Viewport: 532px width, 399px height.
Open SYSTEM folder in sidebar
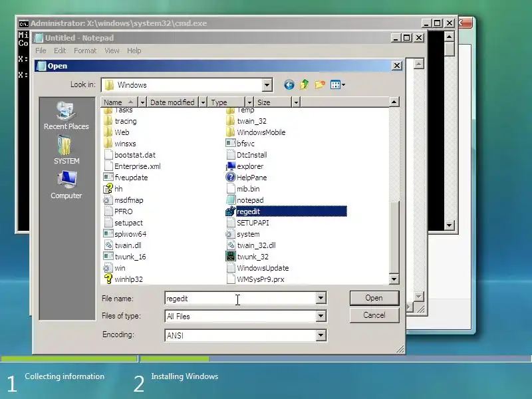[x=66, y=150]
